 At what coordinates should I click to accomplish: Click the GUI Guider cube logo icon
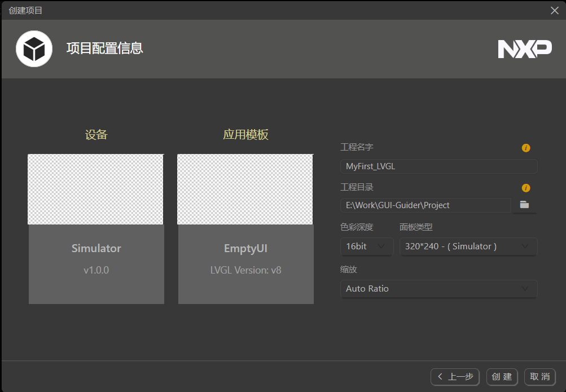[34, 49]
